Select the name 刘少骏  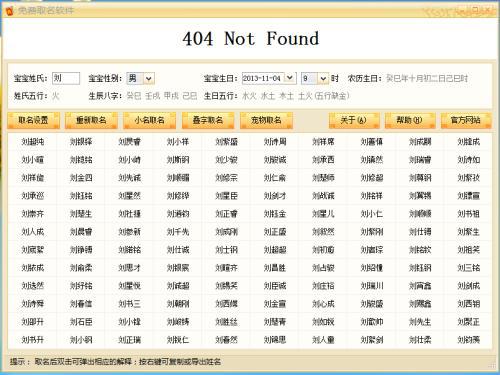click(226, 160)
